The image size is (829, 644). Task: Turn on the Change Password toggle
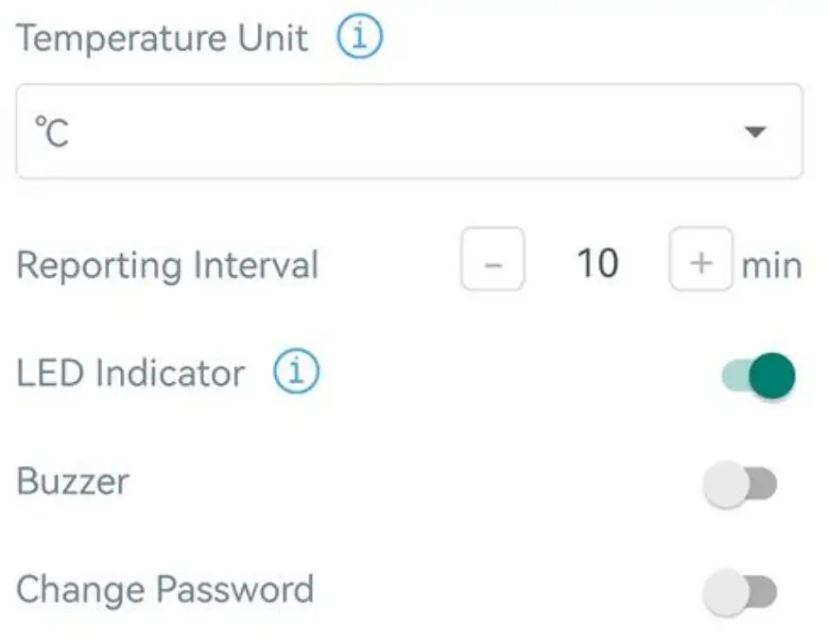coord(742,589)
